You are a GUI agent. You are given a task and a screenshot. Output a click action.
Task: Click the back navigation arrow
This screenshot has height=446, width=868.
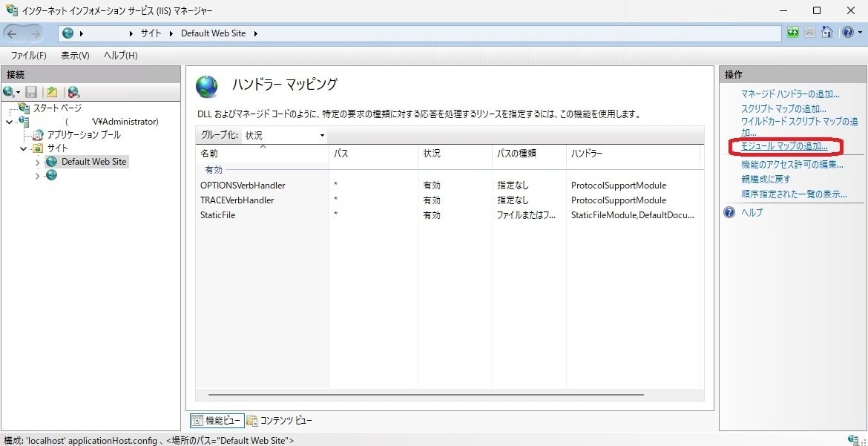click(13, 33)
